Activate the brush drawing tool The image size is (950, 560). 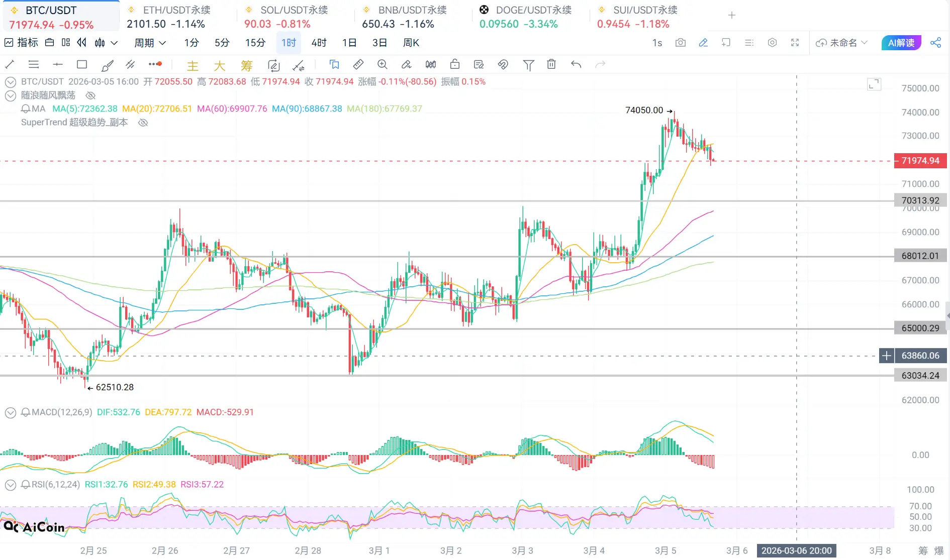pos(107,65)
